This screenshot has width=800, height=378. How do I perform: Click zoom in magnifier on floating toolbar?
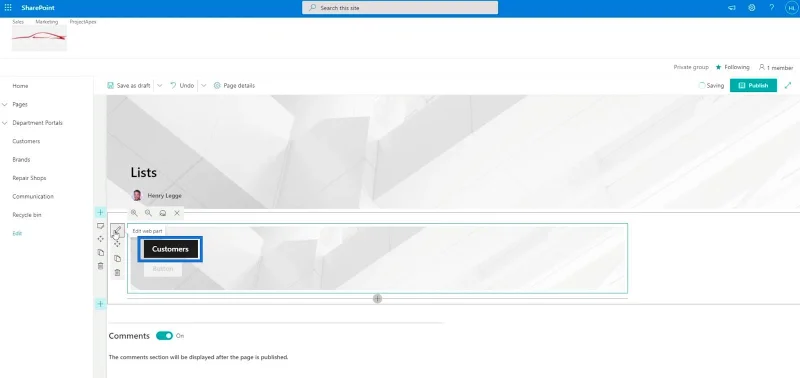coord(134,213)
